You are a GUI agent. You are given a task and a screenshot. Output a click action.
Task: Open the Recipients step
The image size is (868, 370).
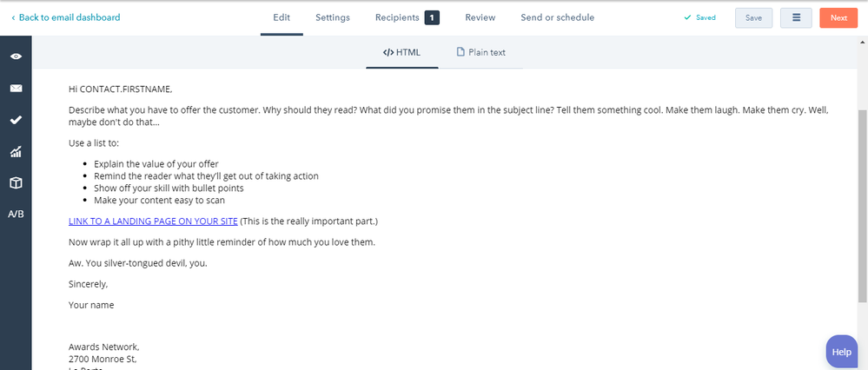coord(397,17)
